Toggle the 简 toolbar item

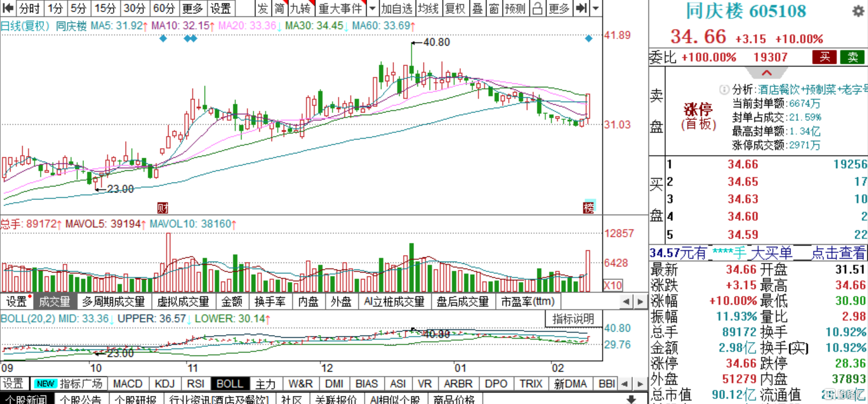(x=280, y=8)
